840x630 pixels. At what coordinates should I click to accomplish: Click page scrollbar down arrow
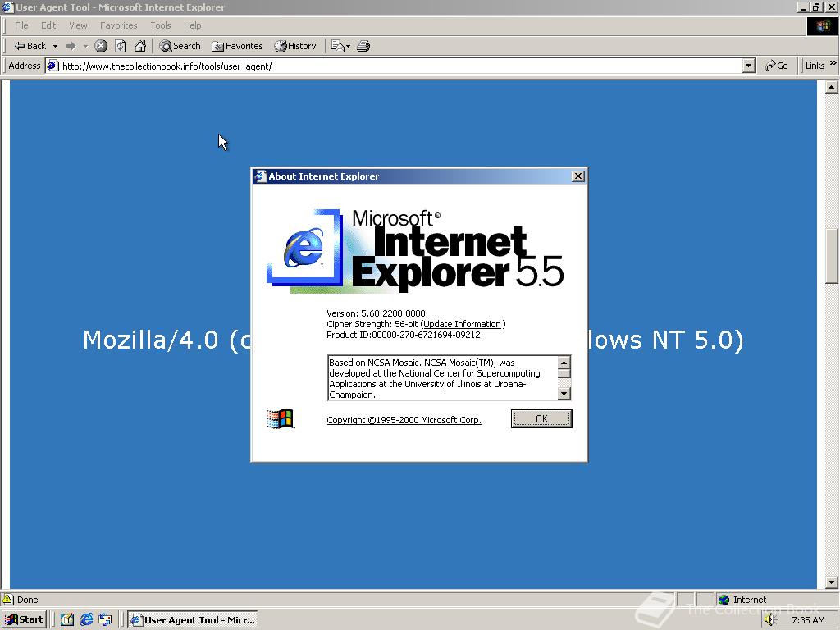click(832, 582)
